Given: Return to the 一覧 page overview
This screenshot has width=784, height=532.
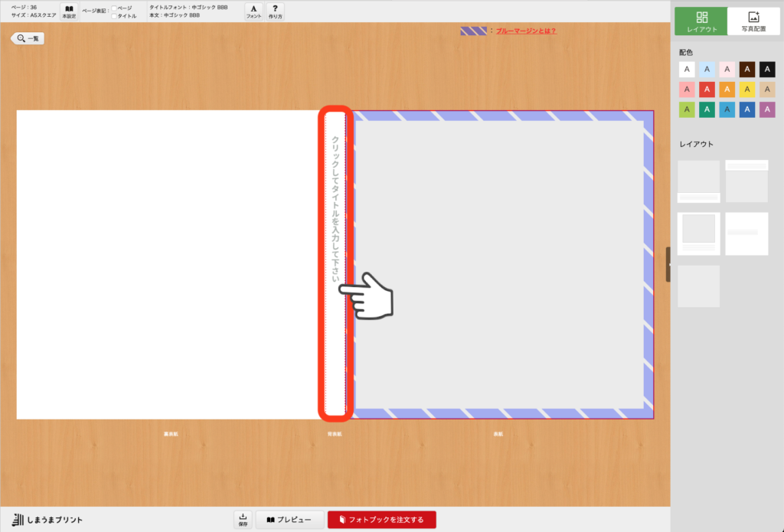Looking at the screenshot, I should click(x=28, y=38).
